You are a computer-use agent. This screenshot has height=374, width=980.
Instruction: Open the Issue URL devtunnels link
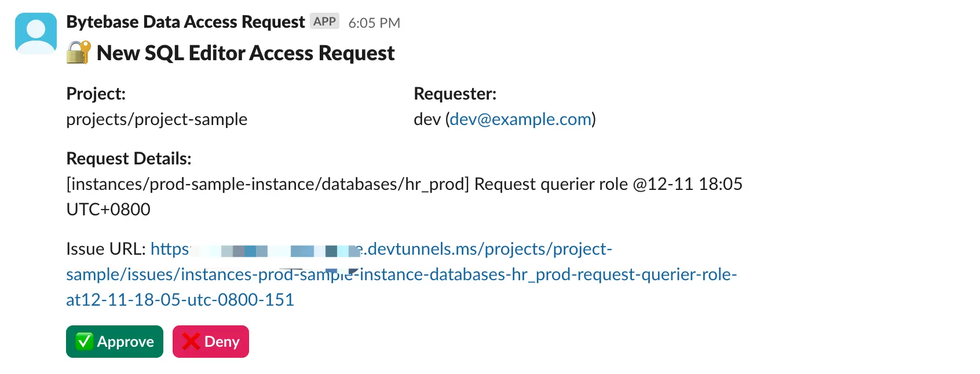click(401, 274)
